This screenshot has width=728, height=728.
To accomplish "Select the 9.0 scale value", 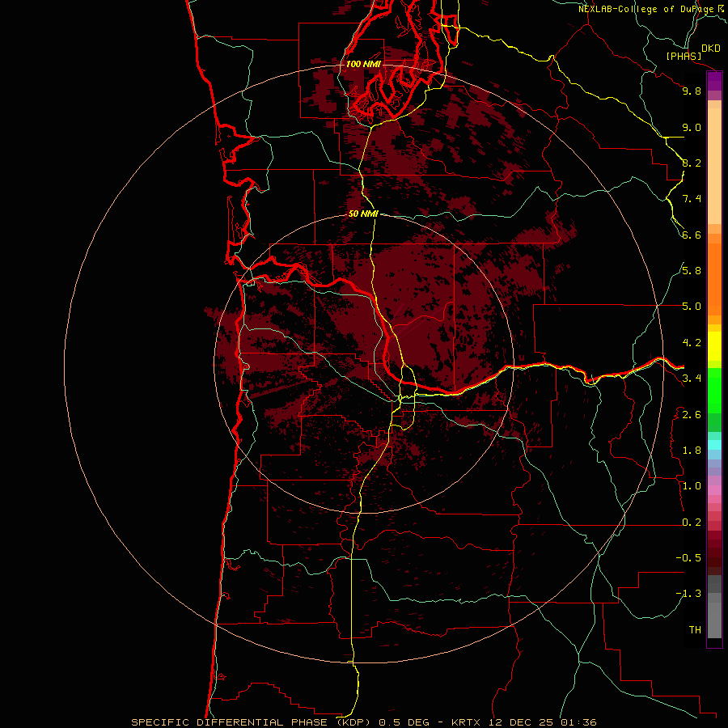I will tap(692, 127).
